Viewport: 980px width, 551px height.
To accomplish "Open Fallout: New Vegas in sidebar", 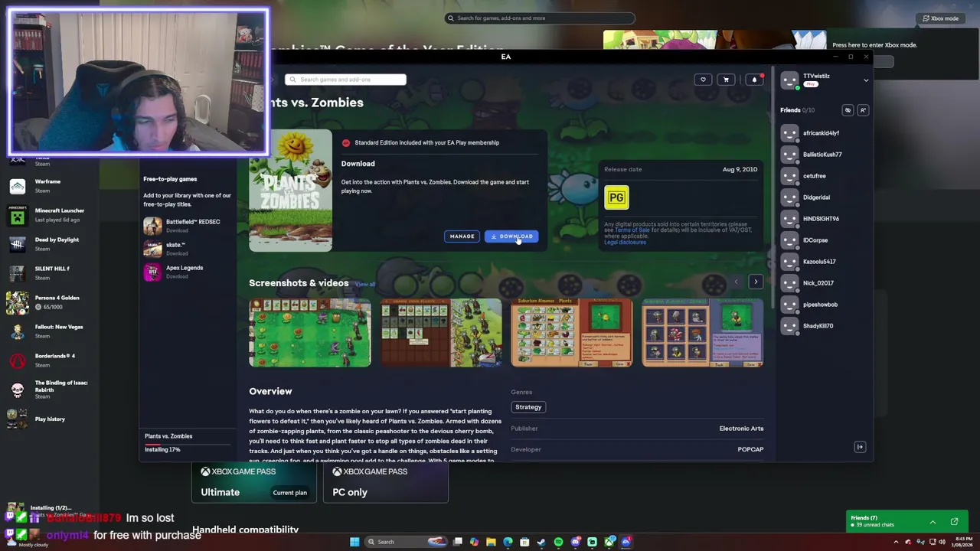I will 50,331.
